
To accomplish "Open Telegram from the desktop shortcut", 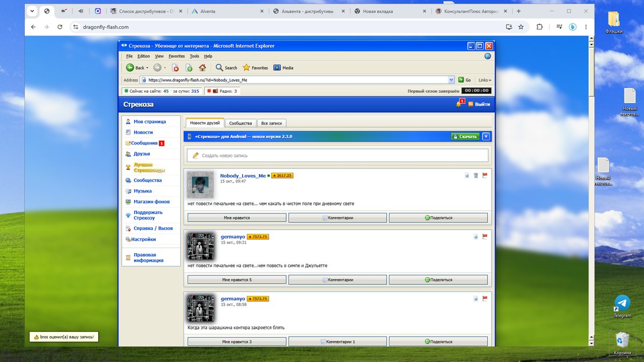I will [622, 306].
